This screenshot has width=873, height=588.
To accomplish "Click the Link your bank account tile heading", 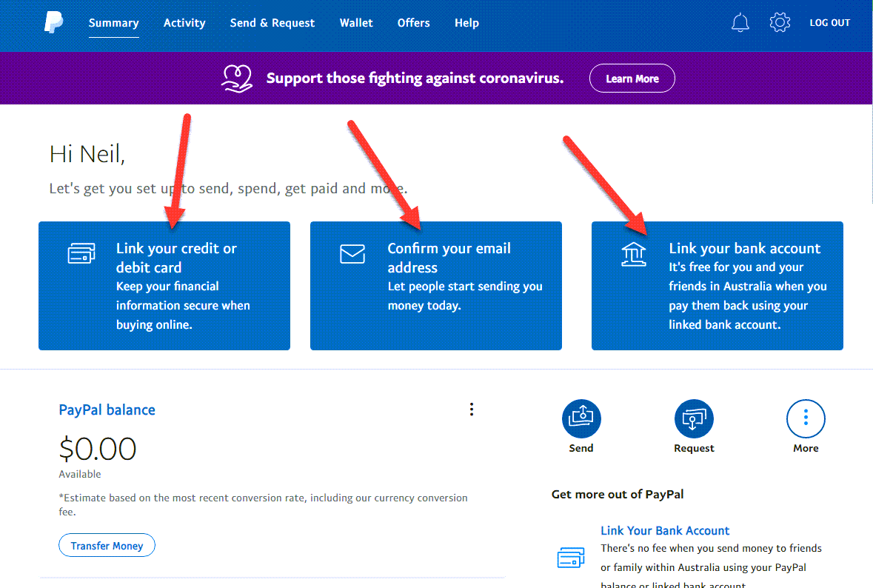I will [744, 248].
